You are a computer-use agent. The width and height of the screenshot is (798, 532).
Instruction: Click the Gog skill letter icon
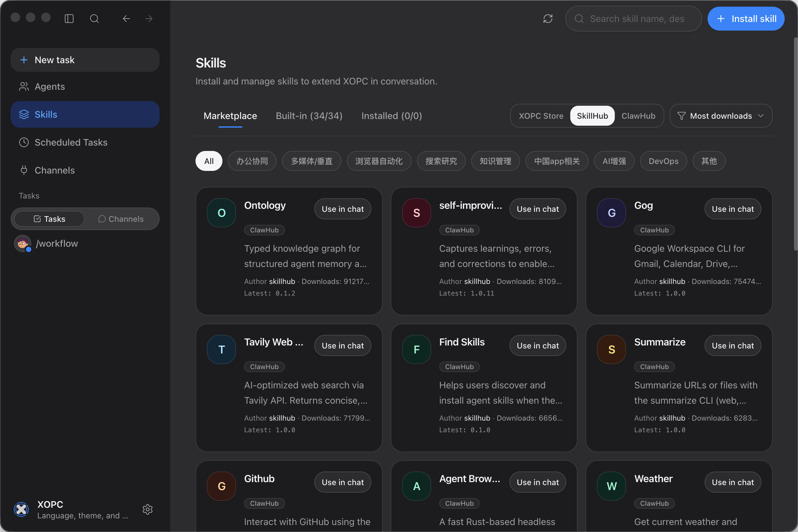611,213
